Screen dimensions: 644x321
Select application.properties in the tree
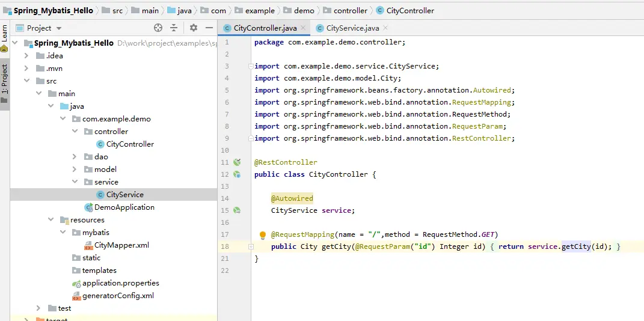(121, 283)
